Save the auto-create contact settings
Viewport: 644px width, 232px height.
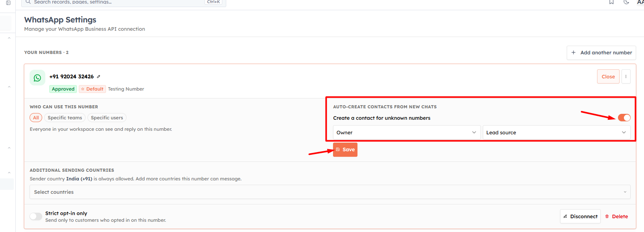click(x=345, y=150)
